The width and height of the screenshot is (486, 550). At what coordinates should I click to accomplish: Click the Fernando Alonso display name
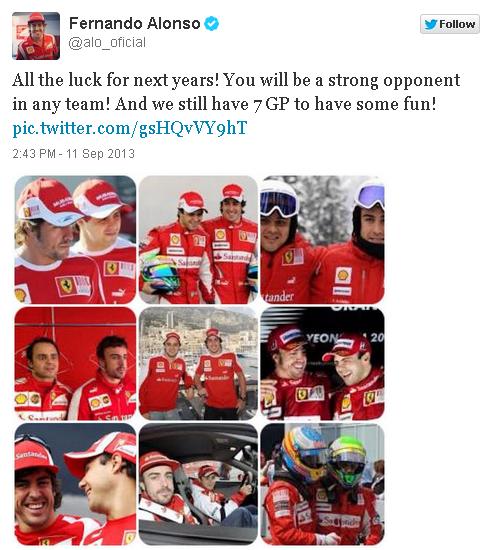[x=135, y=24]
